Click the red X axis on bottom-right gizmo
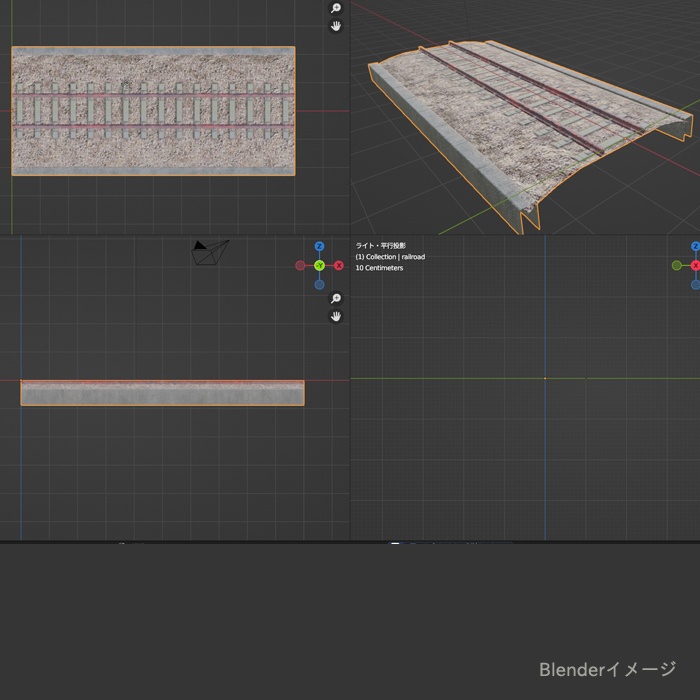 [696, 266]
